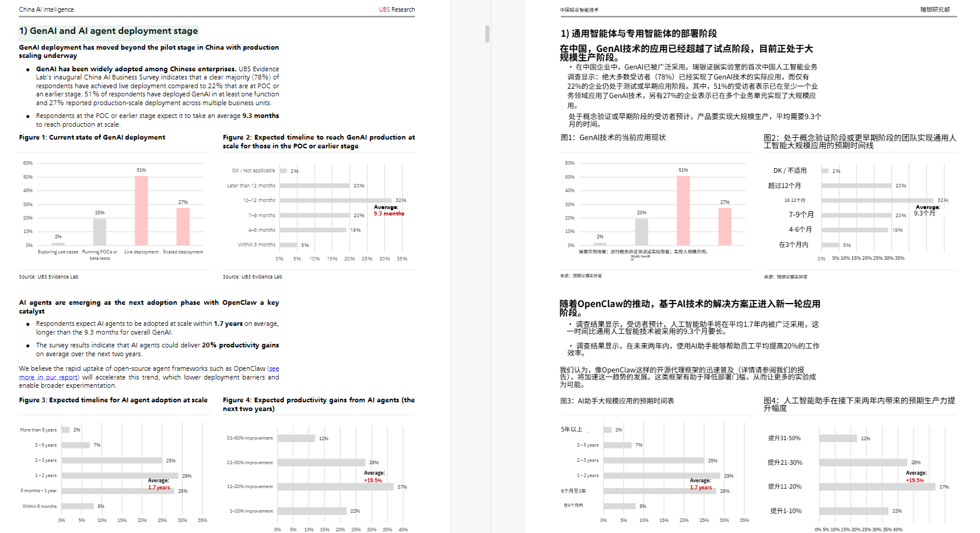Click the "UBS Research" header text

[x=397, y=9]
